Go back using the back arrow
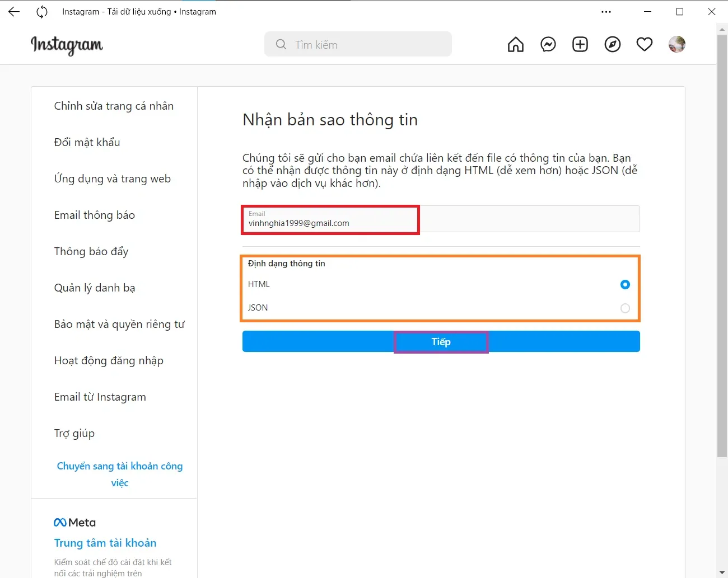 point(14,12)
